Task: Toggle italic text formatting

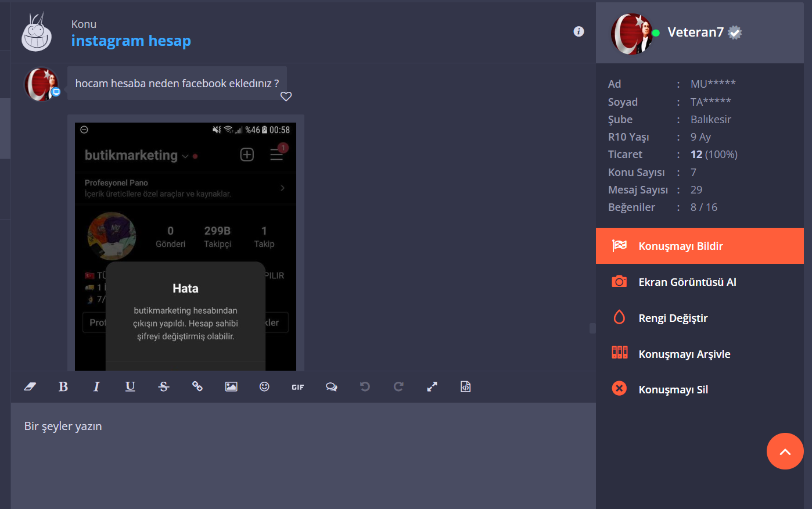Action: coord(96,387)
